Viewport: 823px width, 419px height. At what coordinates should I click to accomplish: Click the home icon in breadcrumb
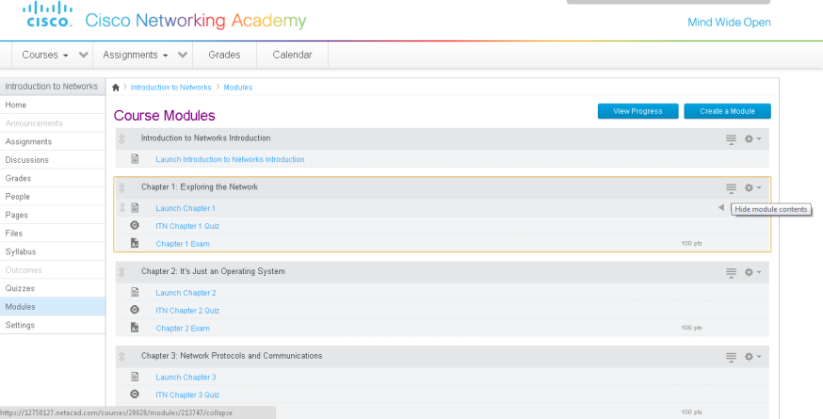tap(117, 88)
